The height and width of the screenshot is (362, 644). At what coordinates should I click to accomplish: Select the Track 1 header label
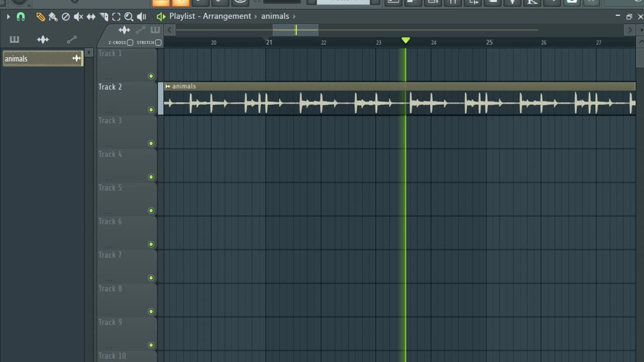(110, 53)
